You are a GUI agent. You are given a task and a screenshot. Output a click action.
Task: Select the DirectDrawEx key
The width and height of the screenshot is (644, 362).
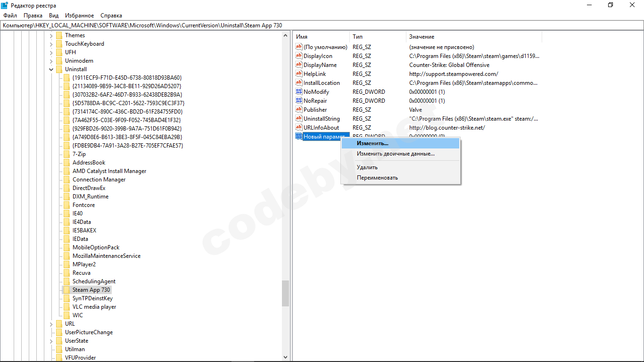(x=89, y=188)
